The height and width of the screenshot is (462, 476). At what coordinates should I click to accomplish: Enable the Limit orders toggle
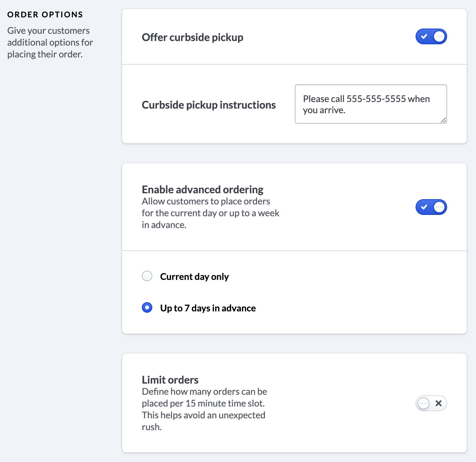431,403
